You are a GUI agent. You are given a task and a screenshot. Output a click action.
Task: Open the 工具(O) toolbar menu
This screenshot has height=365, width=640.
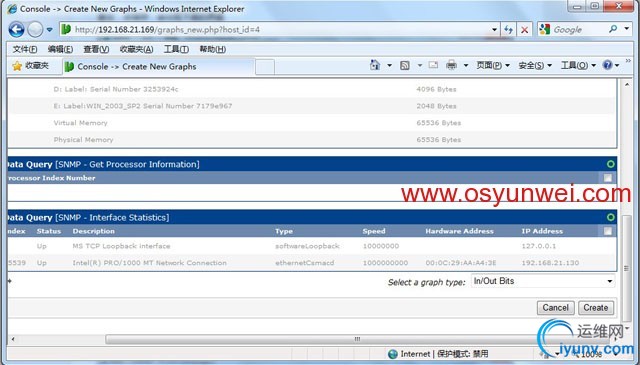pyautogui.click(x=578, y=65)
